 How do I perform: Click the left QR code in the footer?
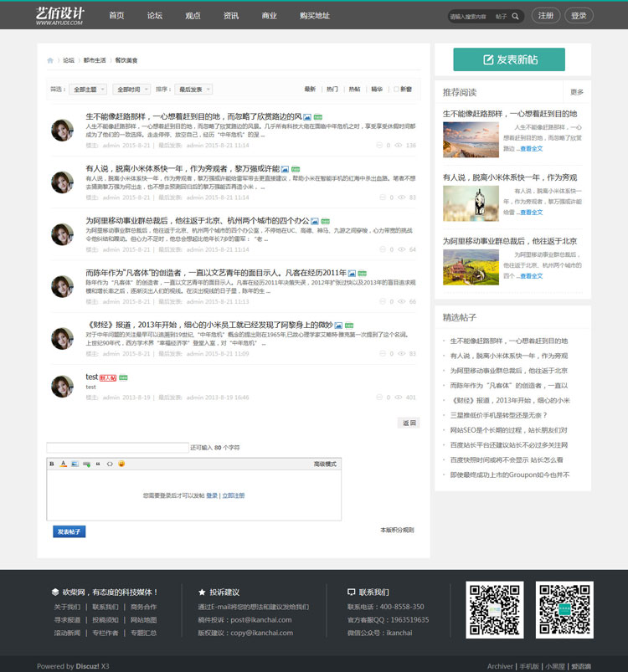tap(496, 609)
